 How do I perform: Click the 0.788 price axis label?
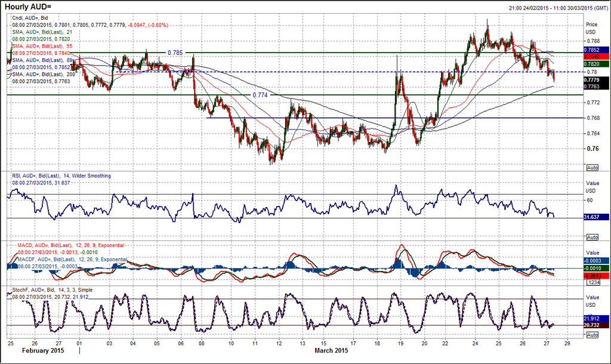[x=593, y=41]
